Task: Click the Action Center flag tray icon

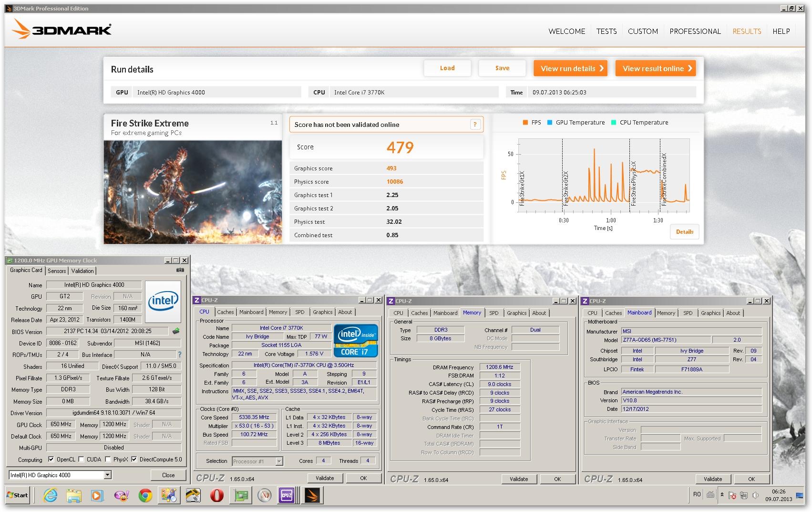Action: tap(732, 495)
